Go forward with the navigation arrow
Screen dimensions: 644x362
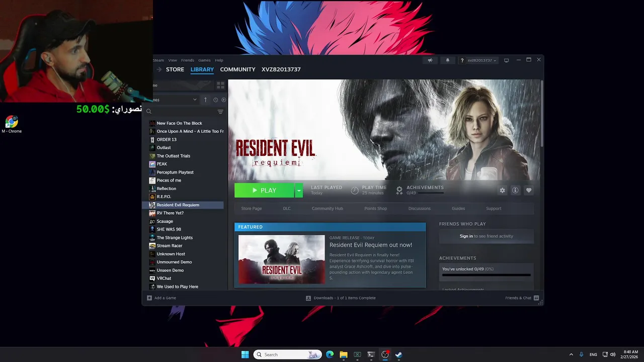pos(159,69)
